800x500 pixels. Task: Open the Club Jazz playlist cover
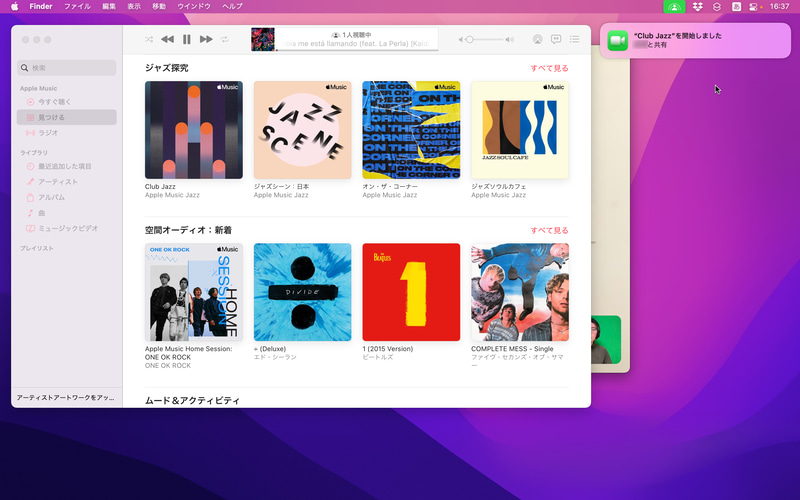click(x=194, y=130)
